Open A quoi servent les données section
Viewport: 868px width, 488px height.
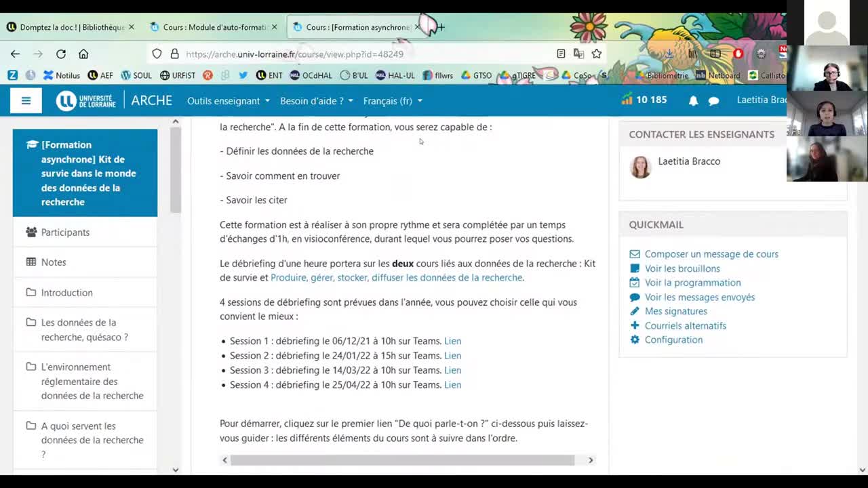(x=92, y=440)
